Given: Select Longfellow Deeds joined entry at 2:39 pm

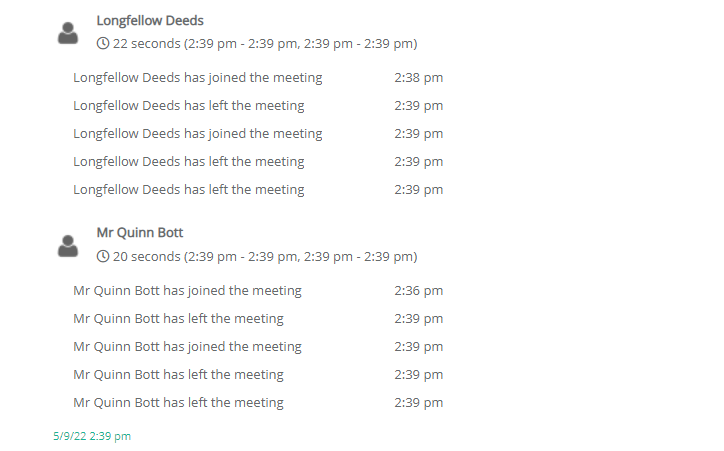Looking at the screenshot, I should pyautogui.click(x=198, y=134).
